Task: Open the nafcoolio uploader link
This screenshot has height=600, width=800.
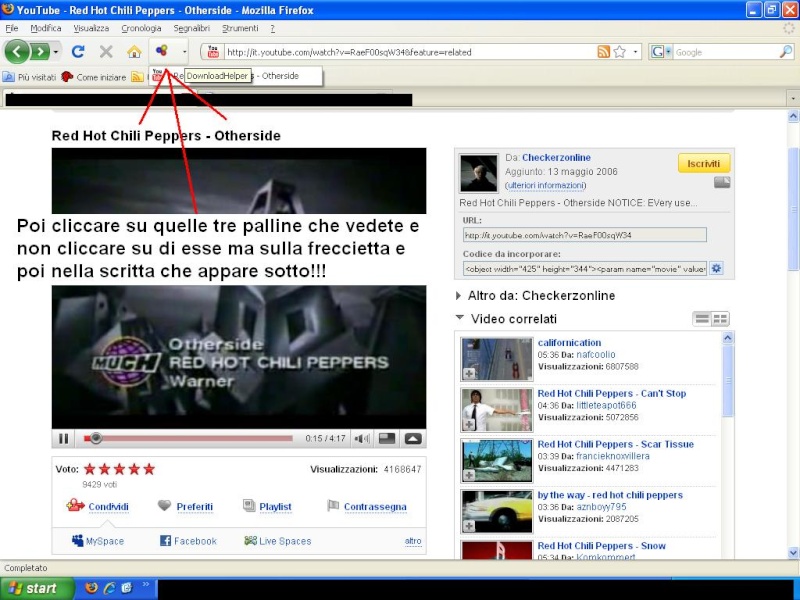Action: 595,354
